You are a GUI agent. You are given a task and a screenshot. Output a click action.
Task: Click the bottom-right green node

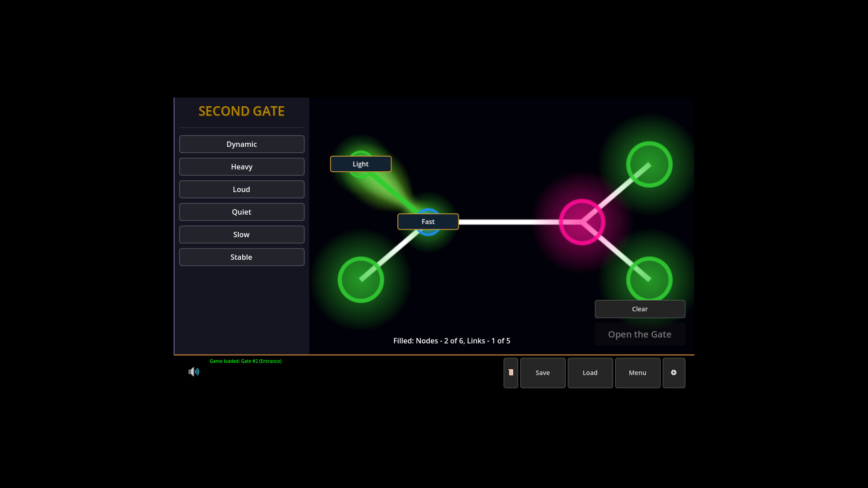click(648, 279)
